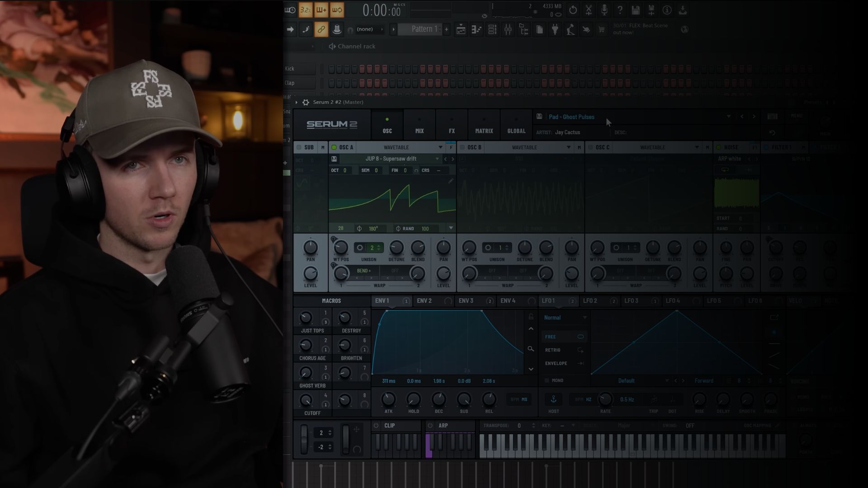
Task: Click the OSC A DETUNE knob
Action: [x=396, y=248]
